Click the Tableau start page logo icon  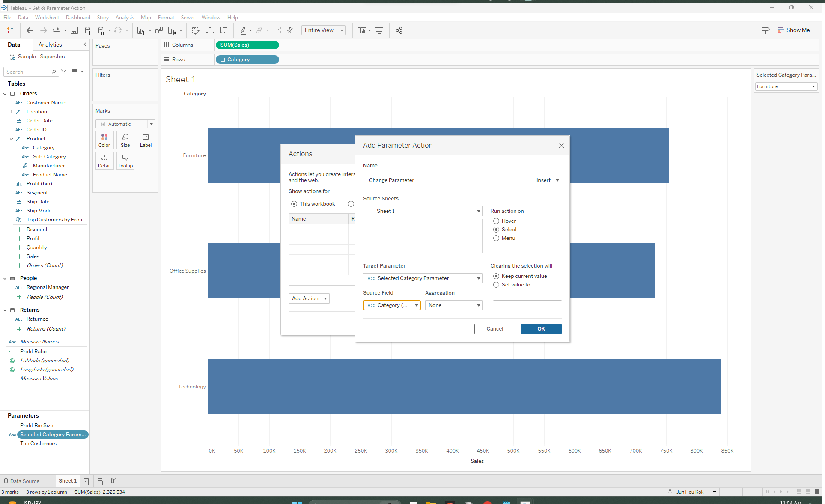click(10, 30)
